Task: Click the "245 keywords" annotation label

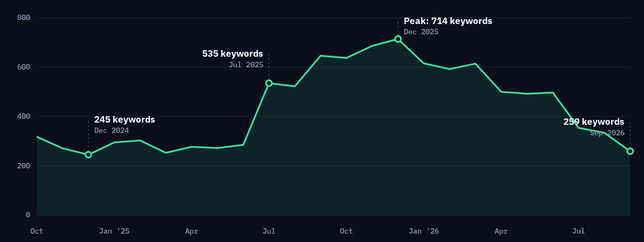Action: tap(124, 120)
